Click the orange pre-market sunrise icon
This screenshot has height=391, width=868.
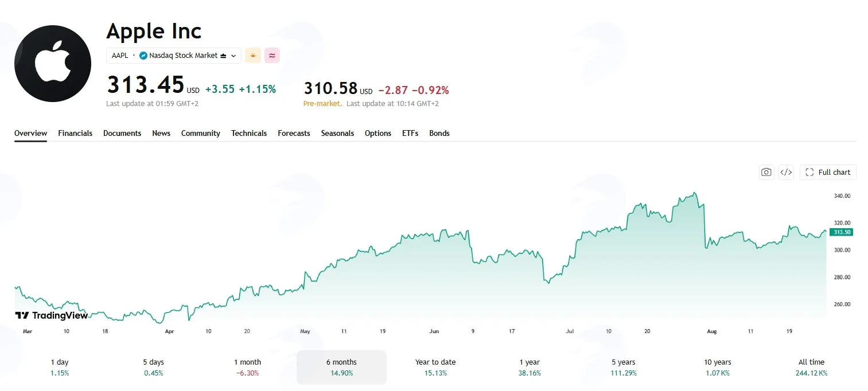pyautogui.click(x=252, y=56)
